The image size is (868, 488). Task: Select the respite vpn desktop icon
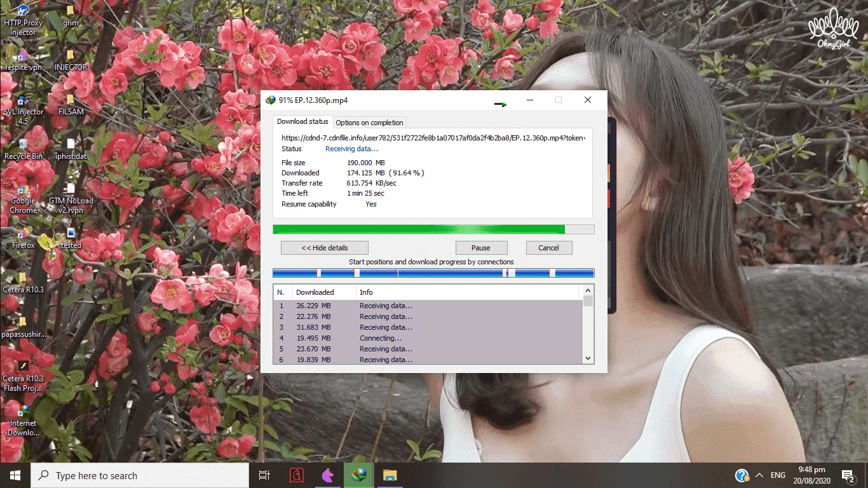click(23, 60)
